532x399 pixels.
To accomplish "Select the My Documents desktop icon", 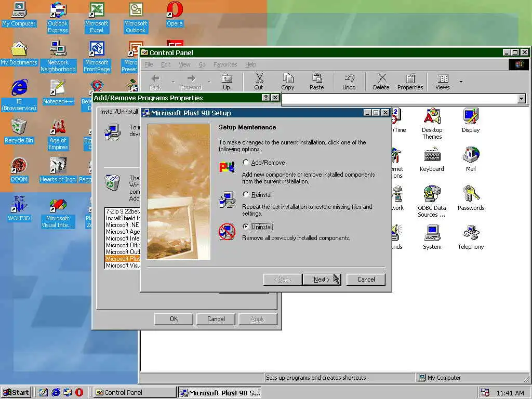I will pyautogui.click(x=19, y=54).
